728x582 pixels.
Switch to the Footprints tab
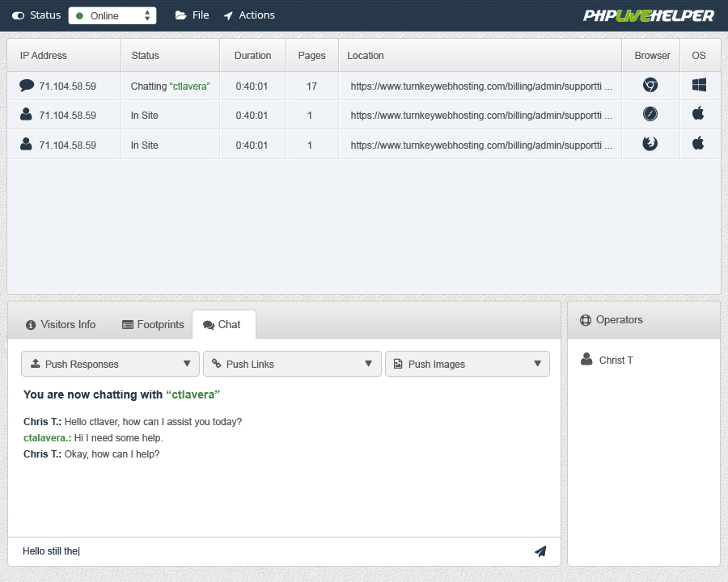coord(153,324)
